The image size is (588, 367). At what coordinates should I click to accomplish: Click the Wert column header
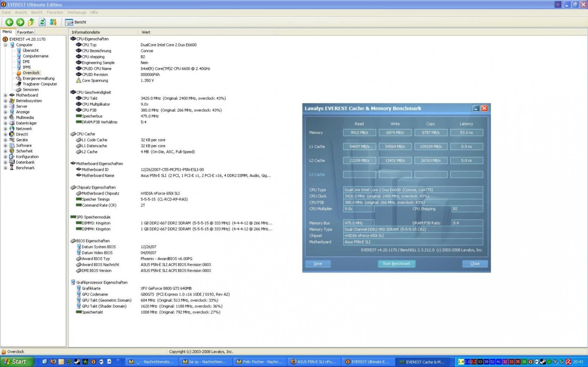point(206,32)
